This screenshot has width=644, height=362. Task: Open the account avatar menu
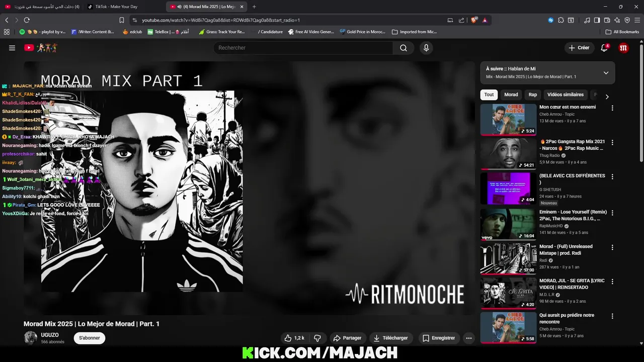(x=624, y=48)
